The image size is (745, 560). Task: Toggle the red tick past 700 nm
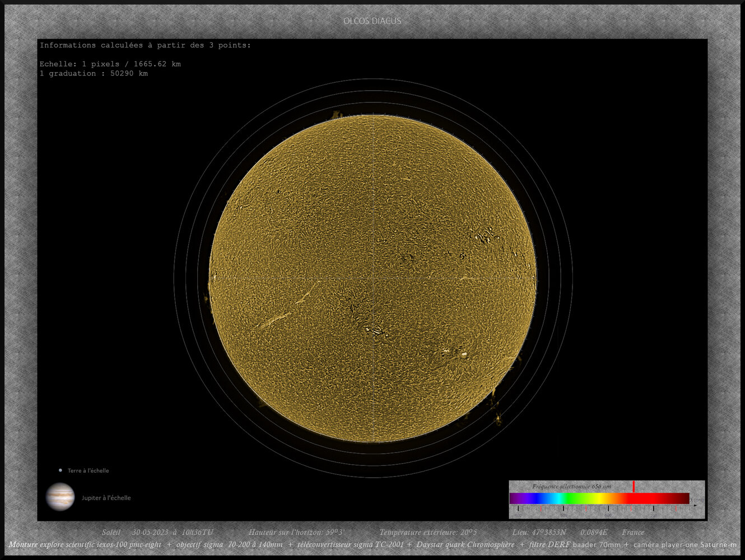click(676, 507)
